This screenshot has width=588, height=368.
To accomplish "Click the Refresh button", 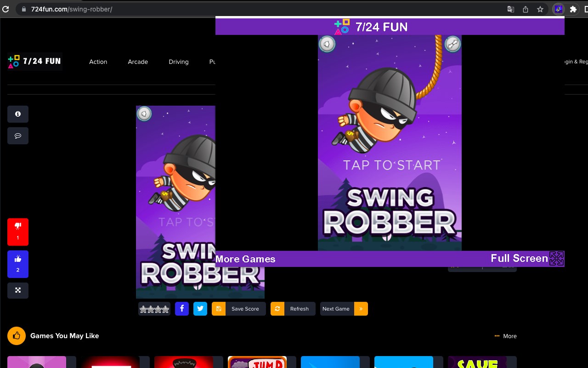I will (293, 309).
